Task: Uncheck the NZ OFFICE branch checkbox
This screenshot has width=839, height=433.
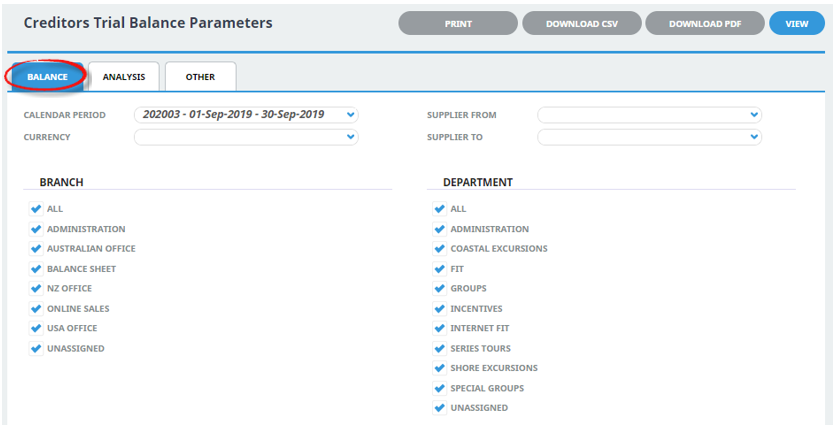Action: [36, 288]
